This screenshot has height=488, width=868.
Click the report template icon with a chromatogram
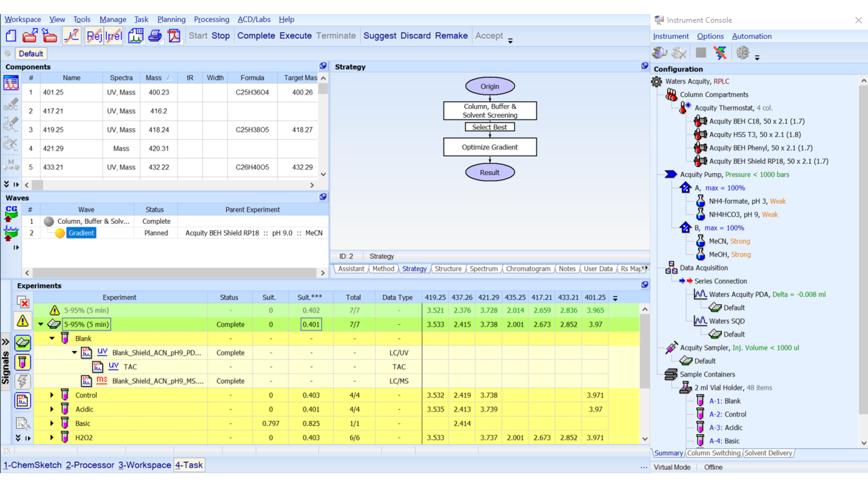136,36
